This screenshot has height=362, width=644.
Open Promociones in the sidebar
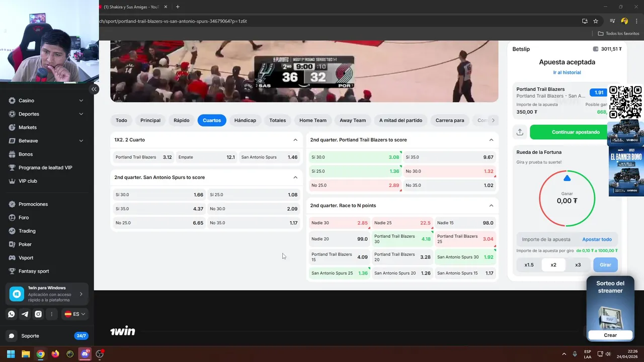pos(33,204)
